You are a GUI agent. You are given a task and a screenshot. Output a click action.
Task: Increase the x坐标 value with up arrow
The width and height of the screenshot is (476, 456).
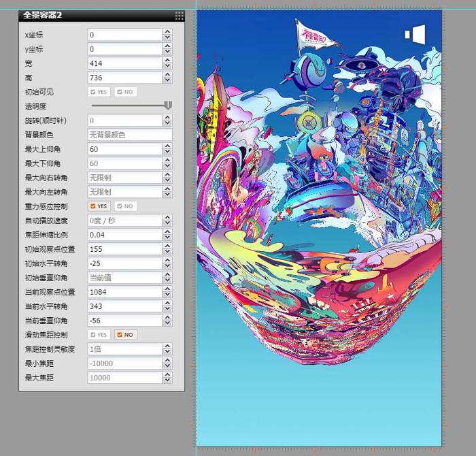click(x=167, y=31)
